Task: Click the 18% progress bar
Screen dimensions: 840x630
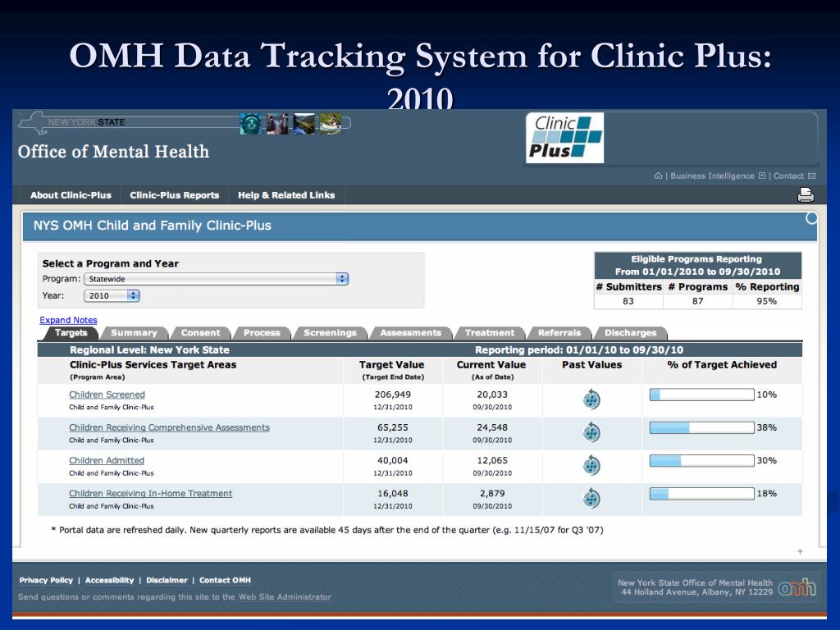Action: click(x=702, y=493)
